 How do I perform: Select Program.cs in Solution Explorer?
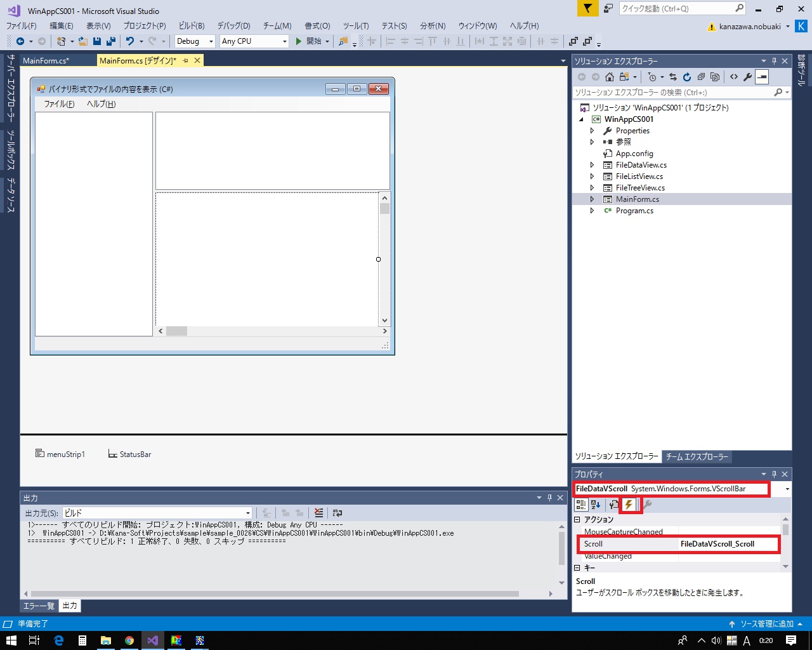pyautogui.click(x=634, y=211)
